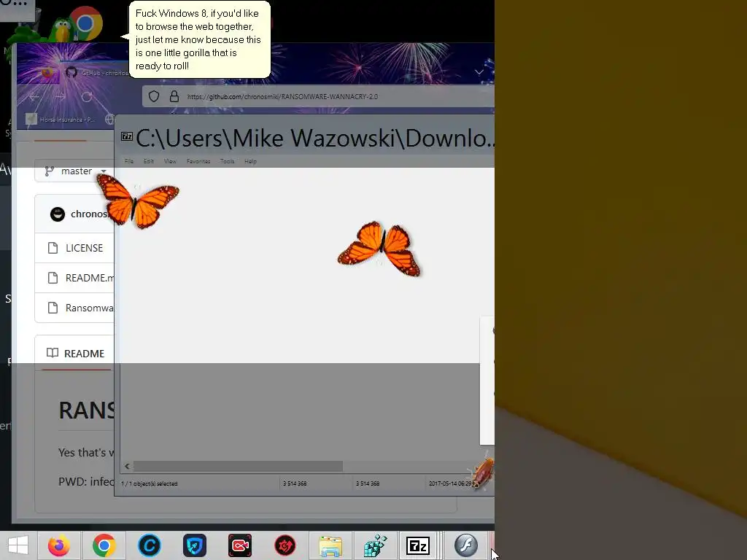Open the README.md file link
Image resolution: width=747 pixels, height=560 pixels.
pos(90,278)
